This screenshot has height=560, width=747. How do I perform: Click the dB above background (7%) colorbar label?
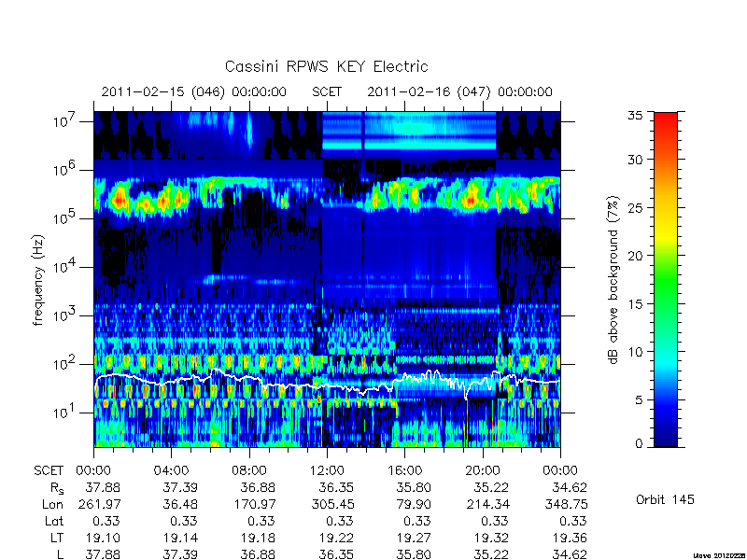click(614, 280)
